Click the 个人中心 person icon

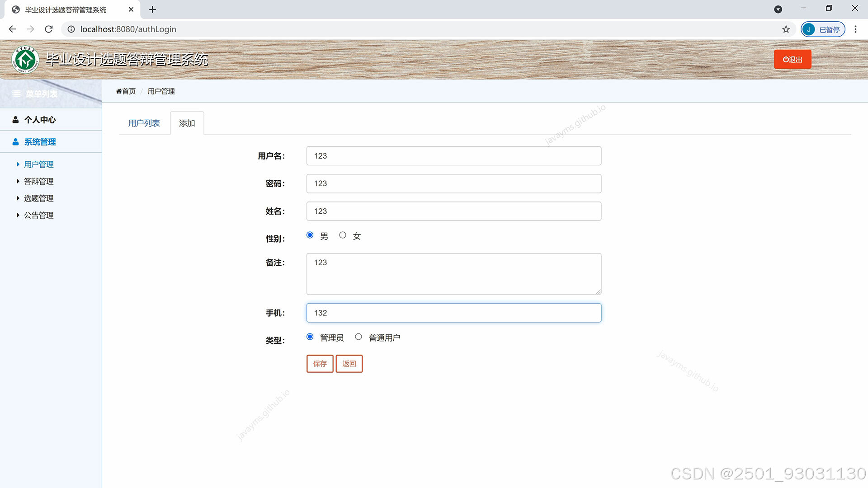click(x=15, y=119)
